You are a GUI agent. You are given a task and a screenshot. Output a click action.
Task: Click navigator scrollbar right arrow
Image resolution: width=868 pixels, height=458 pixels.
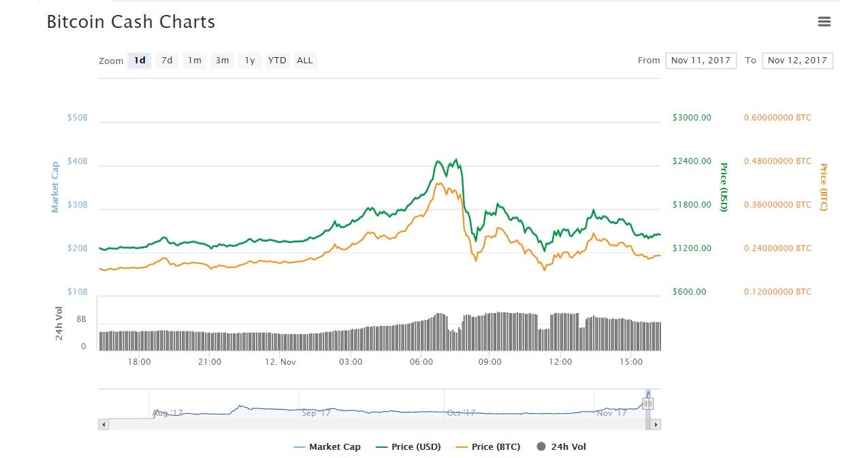(x=656, y=425)
